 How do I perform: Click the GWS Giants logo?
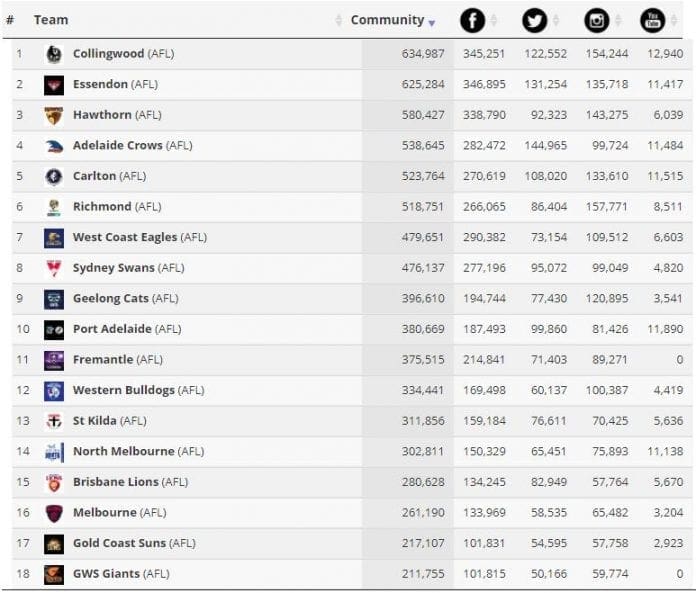(x=54, y=574)
